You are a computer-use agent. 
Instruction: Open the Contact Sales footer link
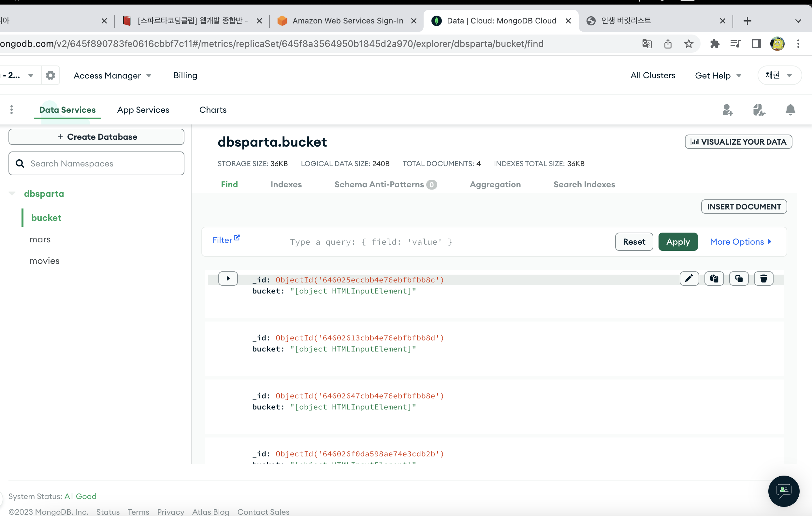pyautogui.click(x=263, y=512)
